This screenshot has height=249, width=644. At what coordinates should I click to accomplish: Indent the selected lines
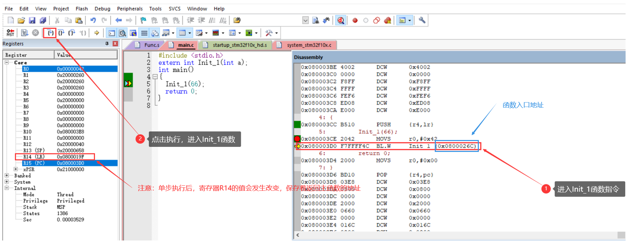(190, 20)
